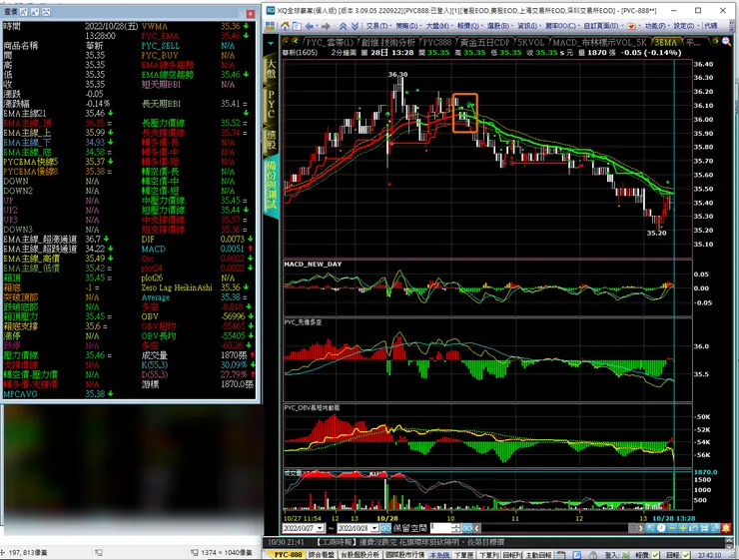The width and height of the screenshot is (739, 560).
Task: Click the cursor pointer chart tool icon
Action: pyautogui.click(x=650, y=528)
